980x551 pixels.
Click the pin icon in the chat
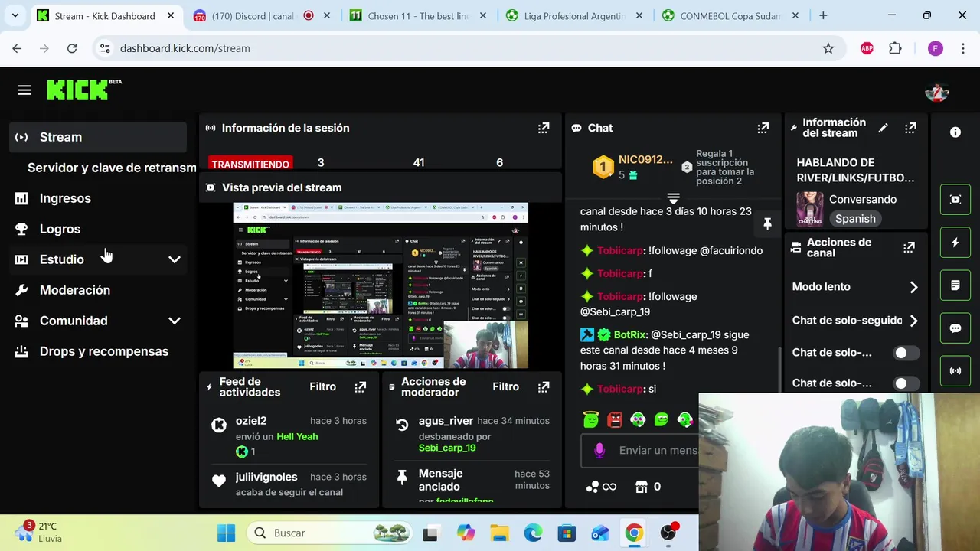767,223
